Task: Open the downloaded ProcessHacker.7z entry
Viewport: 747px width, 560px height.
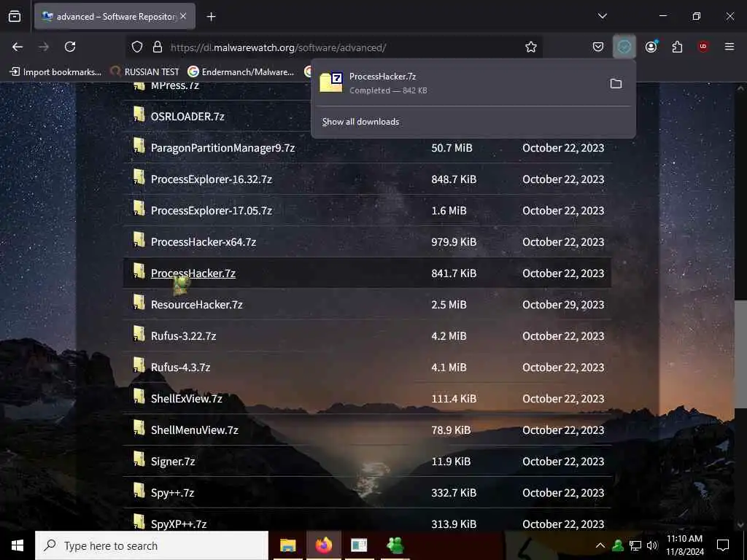Action: (457, 83)
